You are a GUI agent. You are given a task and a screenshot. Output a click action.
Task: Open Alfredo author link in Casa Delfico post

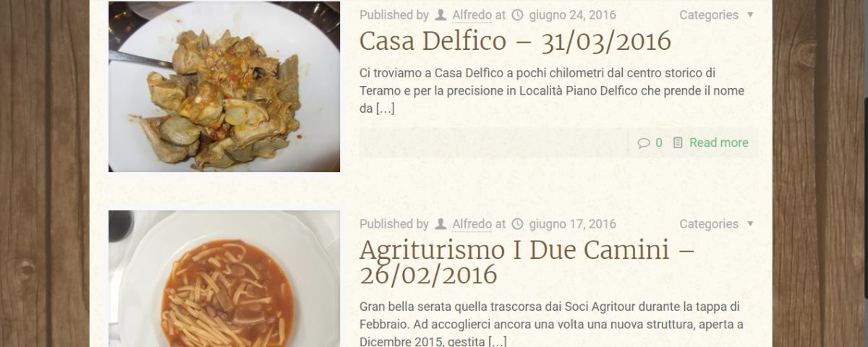[x=472, y=14]
